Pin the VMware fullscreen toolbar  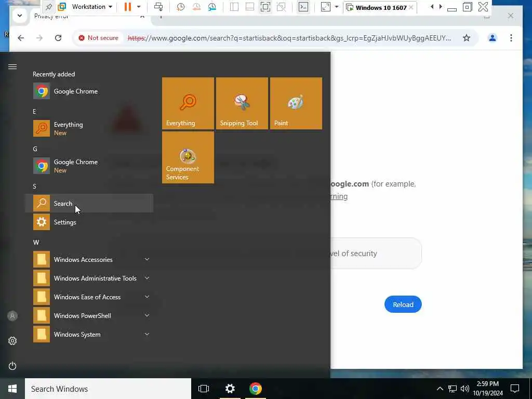pyautogui.click(x=49, y=7)
